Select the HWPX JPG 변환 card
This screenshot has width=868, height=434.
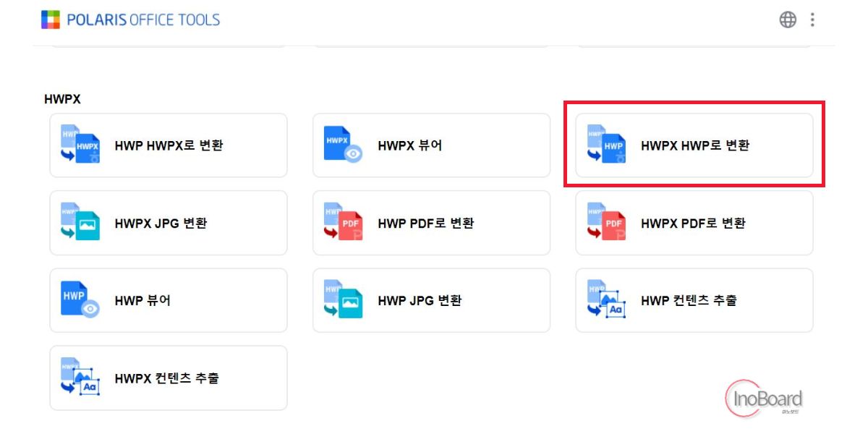click(x=169, y=223)
